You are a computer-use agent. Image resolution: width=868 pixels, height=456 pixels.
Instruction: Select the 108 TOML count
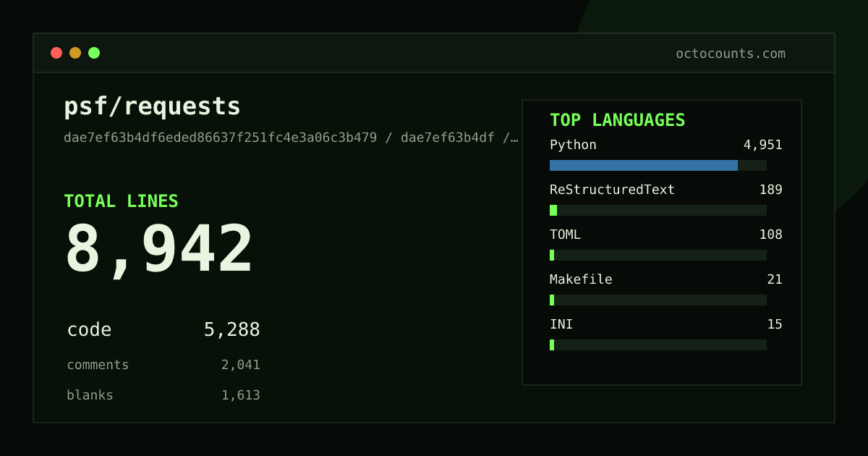coord(770,235)
